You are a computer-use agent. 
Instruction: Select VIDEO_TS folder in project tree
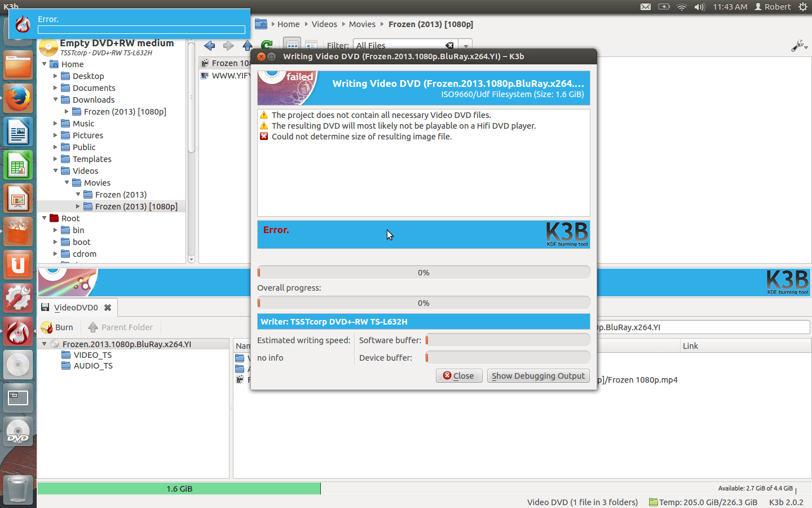click(92, 355)
